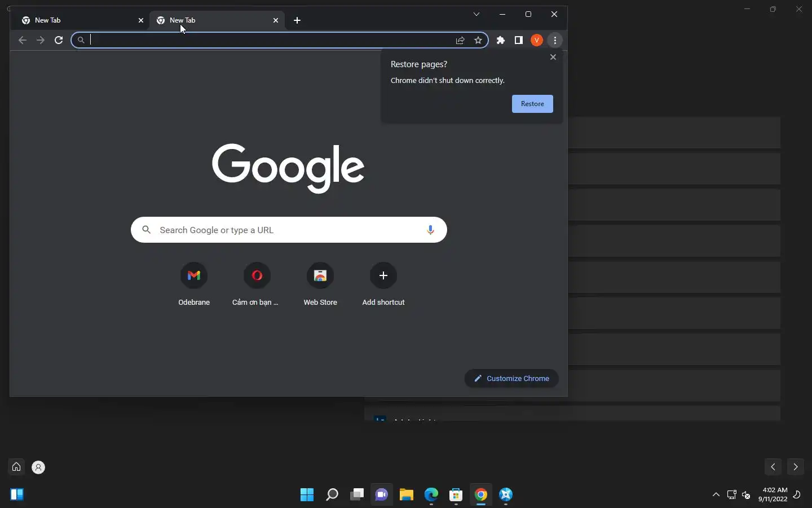Start voice search with the microphone icon

pyautogui.click(x=430, y=230)
